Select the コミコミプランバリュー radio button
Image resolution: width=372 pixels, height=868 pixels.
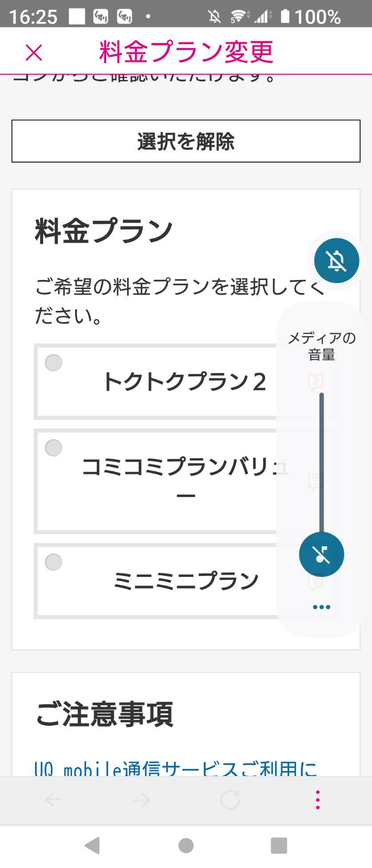click(x=53, y=448)
